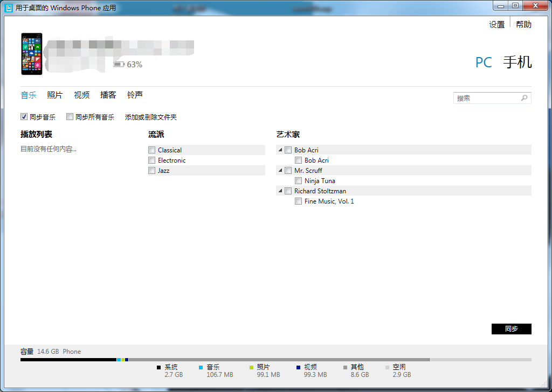The height and width of the screenshot is (392, 552).
Task: Click the black 系统 storage legend square
Action: point(158,367)
